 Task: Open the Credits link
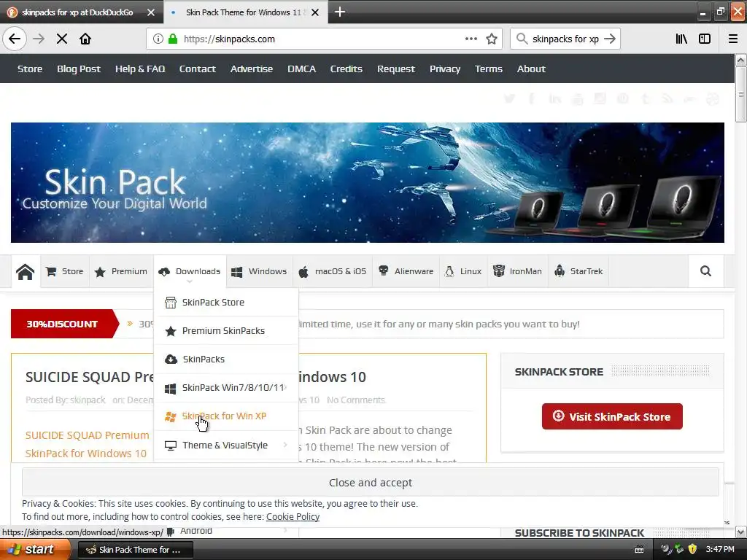[x=347, y=69]
